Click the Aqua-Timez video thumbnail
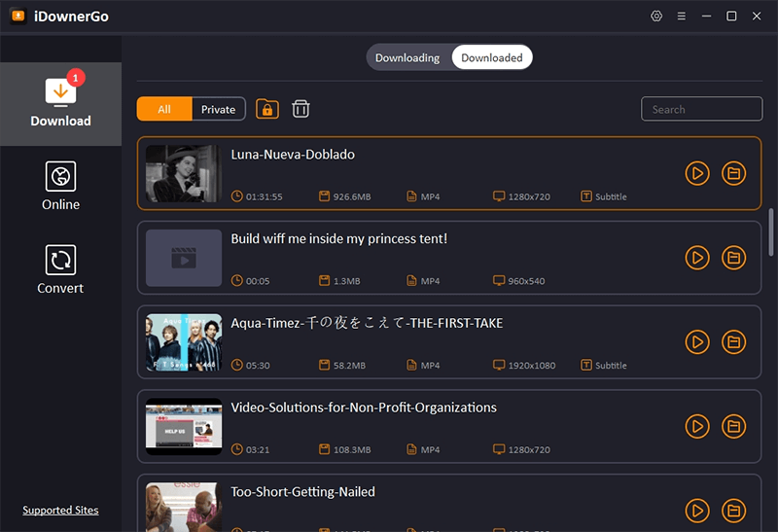The width and height of the screenshot is (778, 532). coord(184,342)
